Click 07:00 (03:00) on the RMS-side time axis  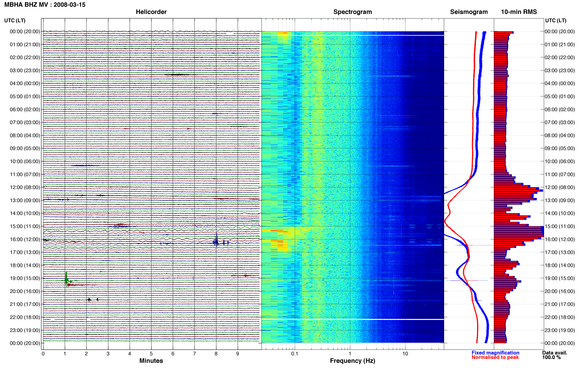pos(560,122)
